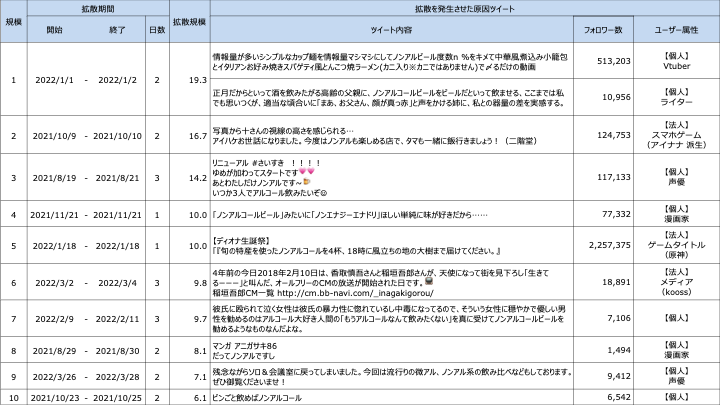720x405 pixels.
Task: Select follower count 9,412
Action: (619, 376)
